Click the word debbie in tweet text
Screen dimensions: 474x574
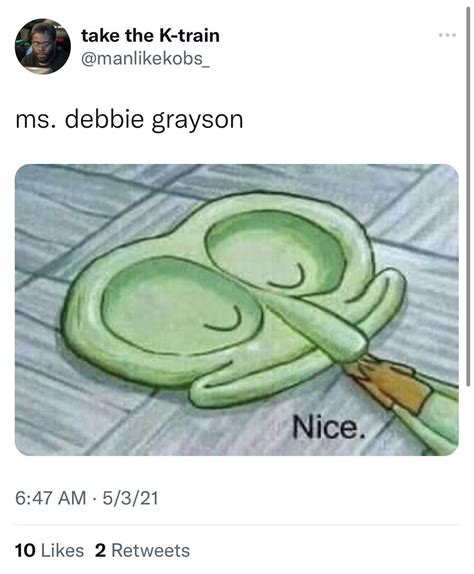click(105, 119)
